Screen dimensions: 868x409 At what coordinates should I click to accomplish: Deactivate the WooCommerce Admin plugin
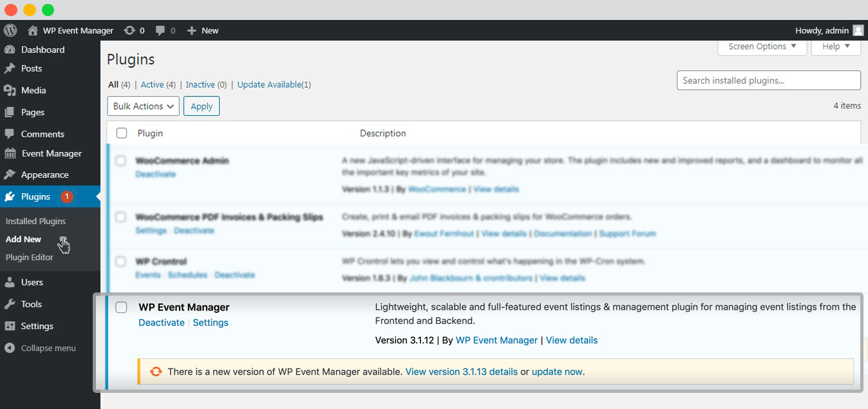click(155, 174)
